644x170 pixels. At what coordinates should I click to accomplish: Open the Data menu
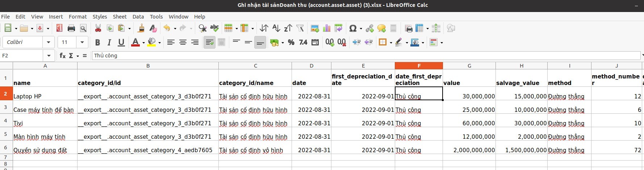point(138,17)
